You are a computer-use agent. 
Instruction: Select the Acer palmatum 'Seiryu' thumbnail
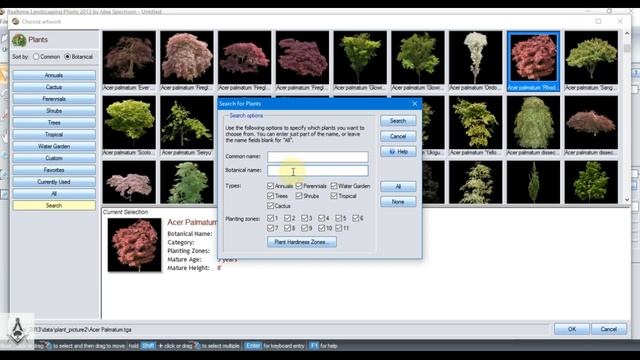[x=187, y=122]
